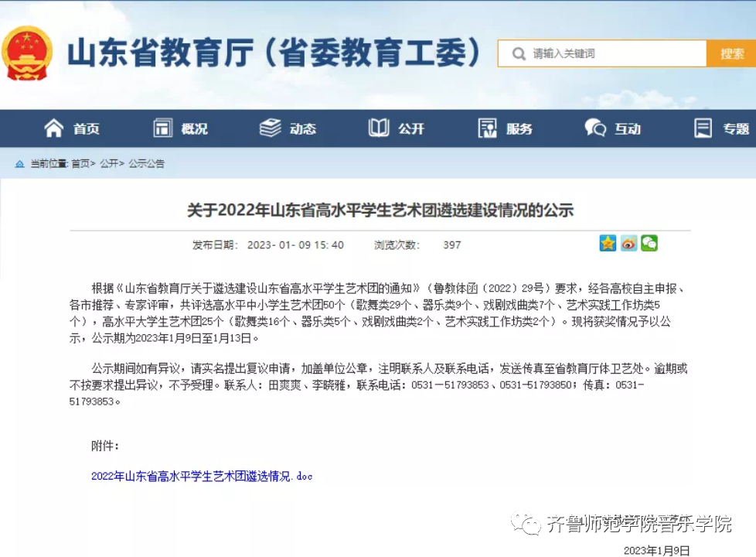Focus the 请输入关键词 search input field
Viewport: 756px width, 557px height.
click(x=611, y=53)
